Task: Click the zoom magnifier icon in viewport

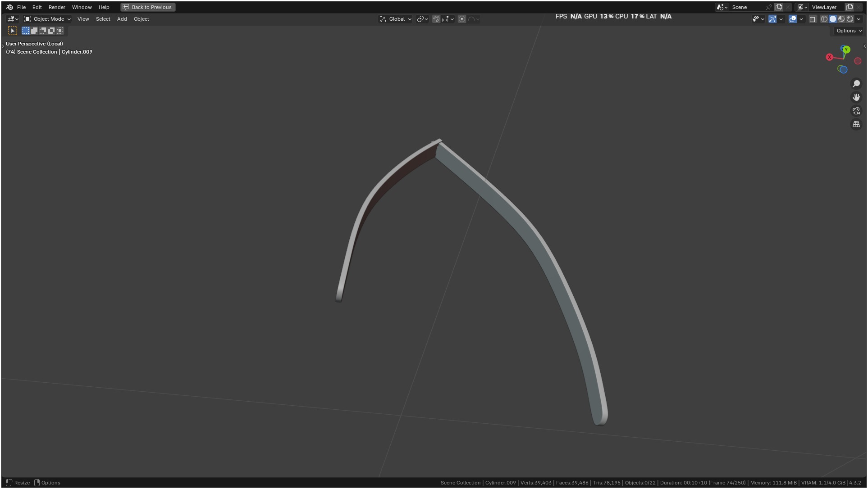Action: pos(856,84)
